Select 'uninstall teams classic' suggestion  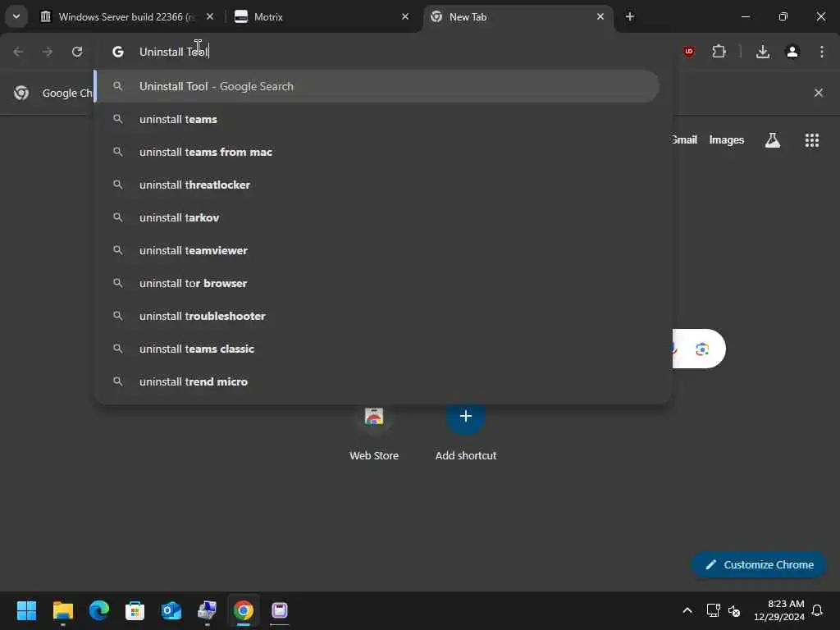(377, 349)
